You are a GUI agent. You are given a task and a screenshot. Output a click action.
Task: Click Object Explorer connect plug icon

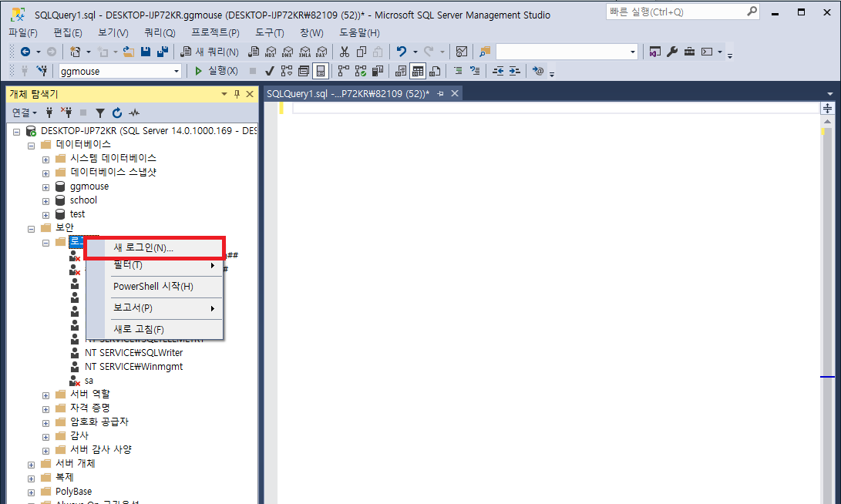point(49,113)
